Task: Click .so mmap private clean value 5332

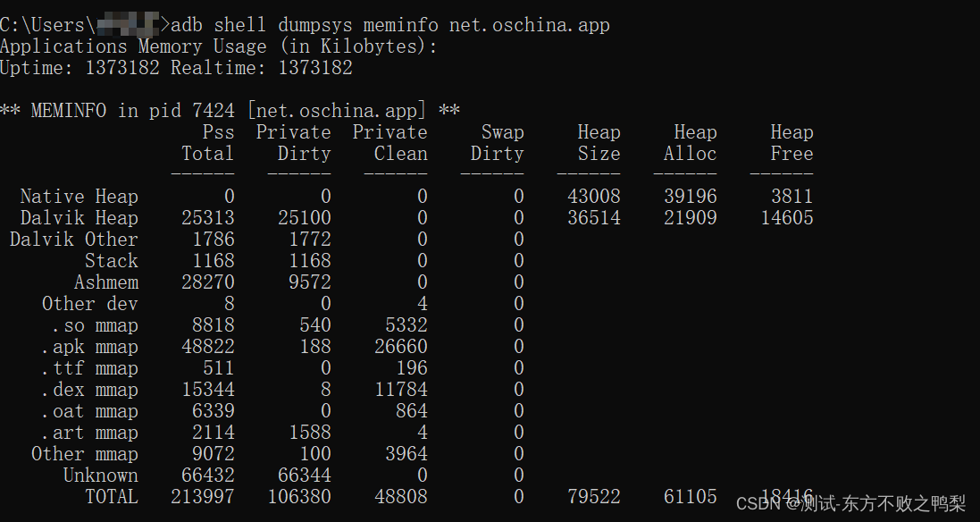Action: point(406,325)
